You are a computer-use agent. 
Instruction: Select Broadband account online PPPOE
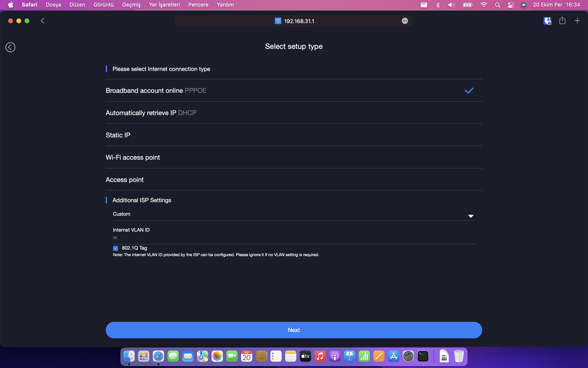(x=294, y=91)
